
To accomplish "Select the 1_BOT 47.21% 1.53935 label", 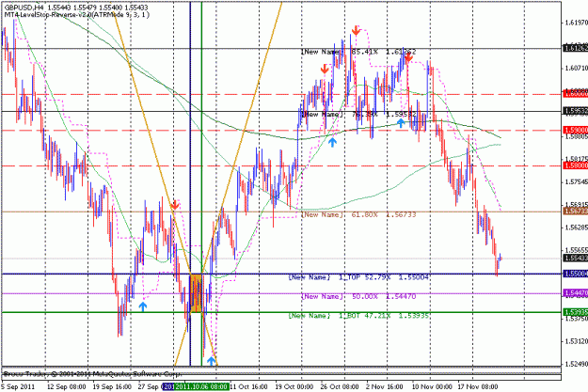I will coord(358,316).
